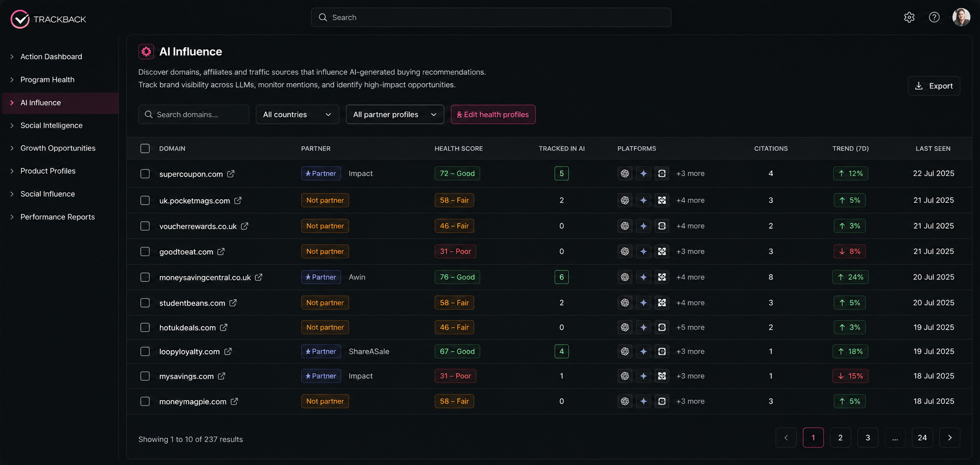Click the AI Influence page header icon
The width and height of the screenshot is (980, 465).
[x=146, y=52]
